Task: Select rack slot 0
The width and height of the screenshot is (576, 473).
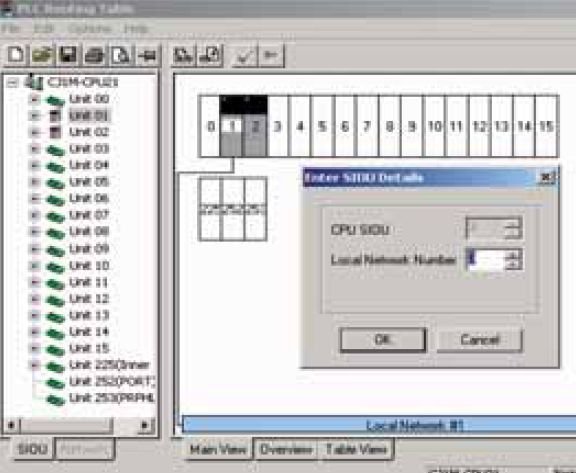Action: tap(210, 126)
